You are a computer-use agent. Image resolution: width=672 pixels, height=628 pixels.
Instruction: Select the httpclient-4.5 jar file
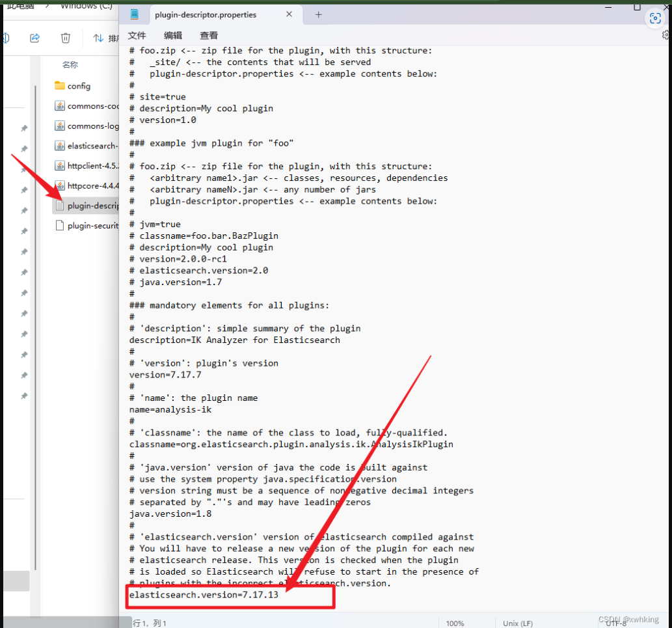click(91, 166)
